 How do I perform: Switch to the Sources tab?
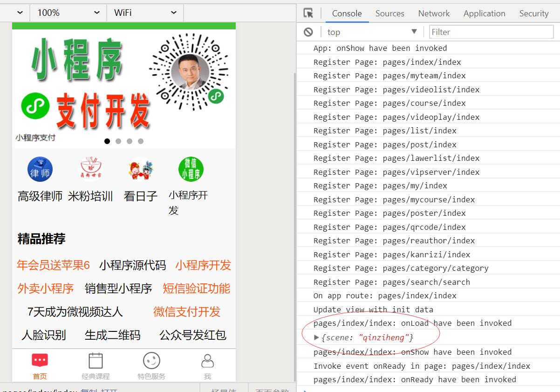pyautogui.click(x=390, y=14)
